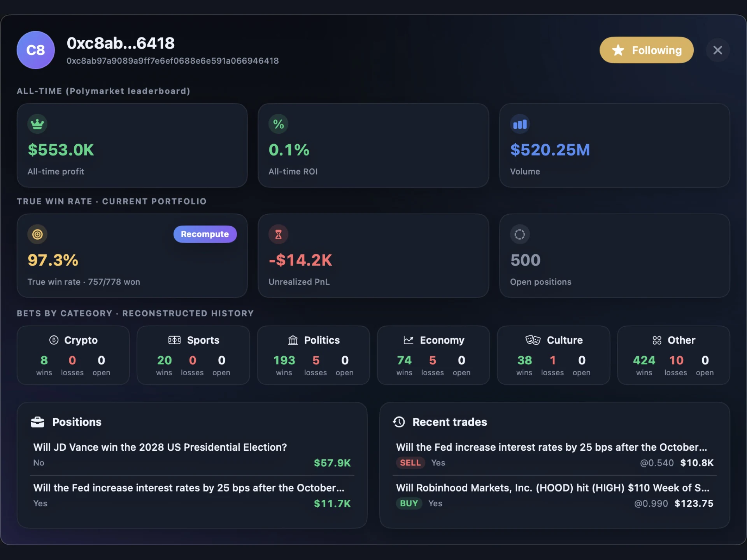This screenshot has width=747, height=560.
Task: Open the Economy category card
Action: pyautogui.click(x=433, y=355)
